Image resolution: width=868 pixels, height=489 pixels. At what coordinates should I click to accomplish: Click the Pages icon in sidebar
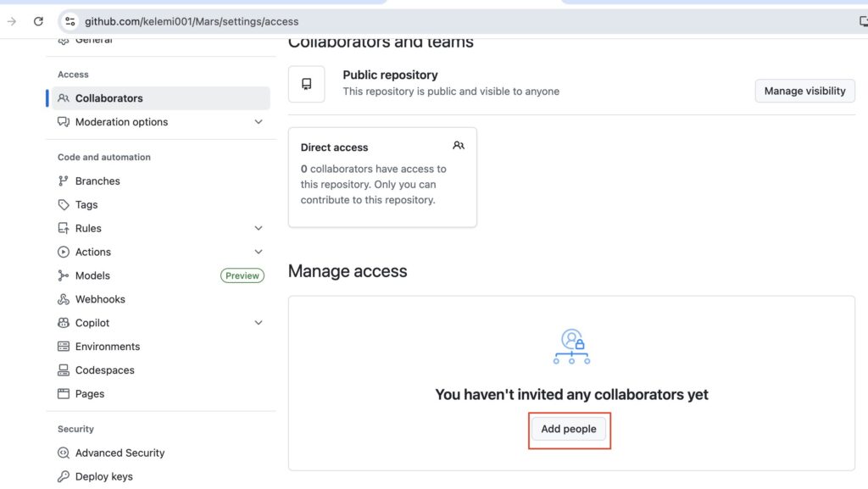(x=64, y=394)
